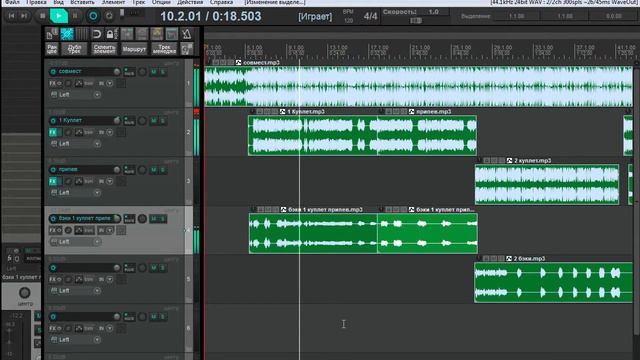The image size is (640, 360).
Task: Open FX chain of совмест track
Action: coord(53,83)
